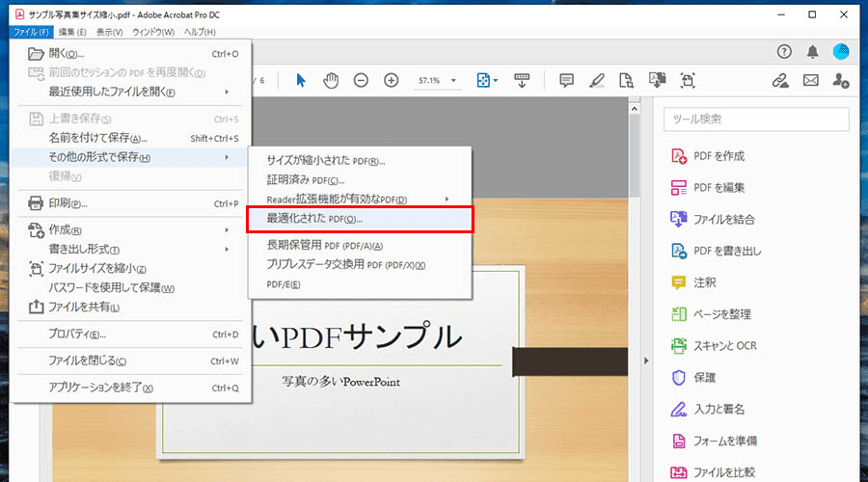Click the stamp tool icon
The height and width of the screenshot is (482, 868).
pos(657,80)
